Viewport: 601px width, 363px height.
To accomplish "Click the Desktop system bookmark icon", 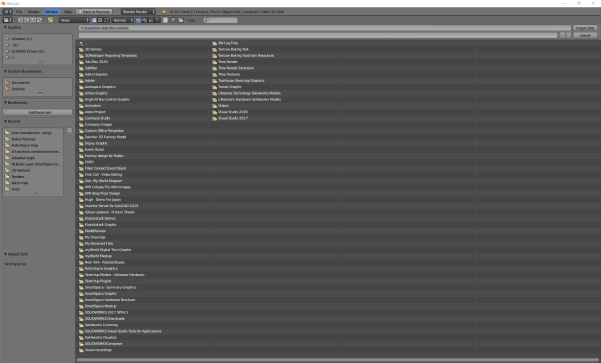I will pyautogui.click(x=7, y=89).
